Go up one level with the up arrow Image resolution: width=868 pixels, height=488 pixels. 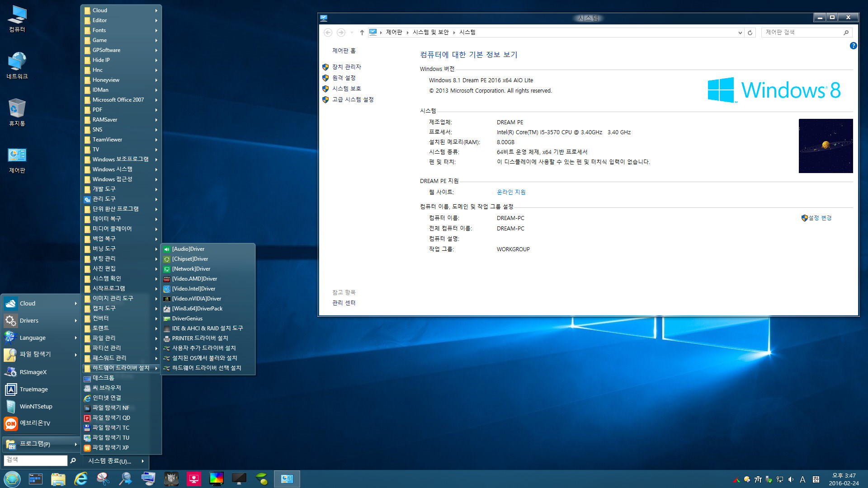point(362,33)
